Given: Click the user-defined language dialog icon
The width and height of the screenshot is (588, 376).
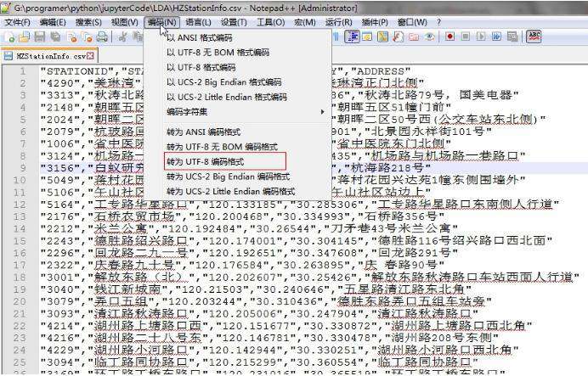Looking at the screenshot, I should [x=367, y=36].
